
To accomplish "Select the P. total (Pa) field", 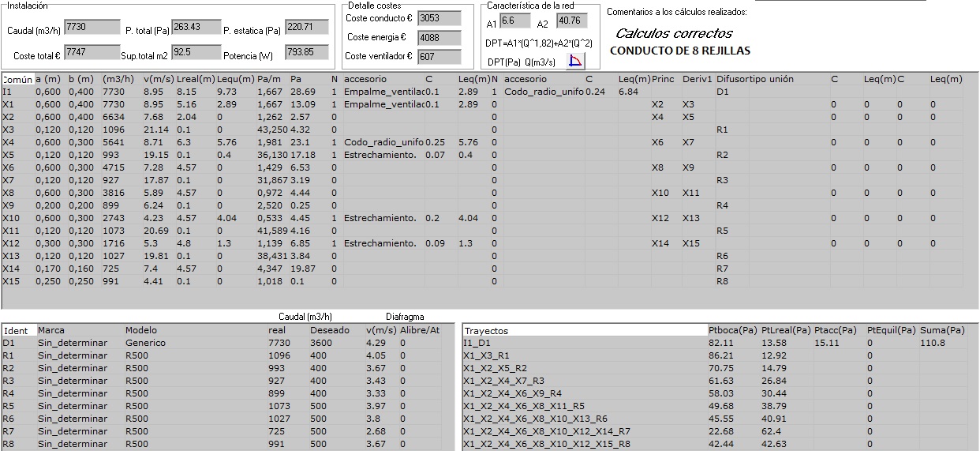I will point(196,28).
